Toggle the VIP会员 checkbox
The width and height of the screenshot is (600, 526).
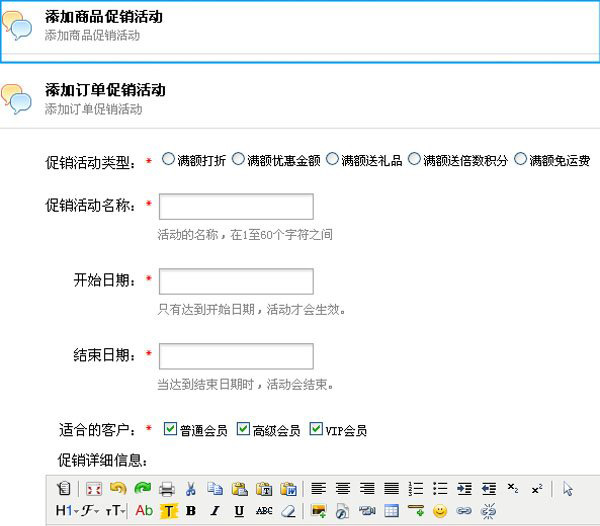click(x=316, y=429)
